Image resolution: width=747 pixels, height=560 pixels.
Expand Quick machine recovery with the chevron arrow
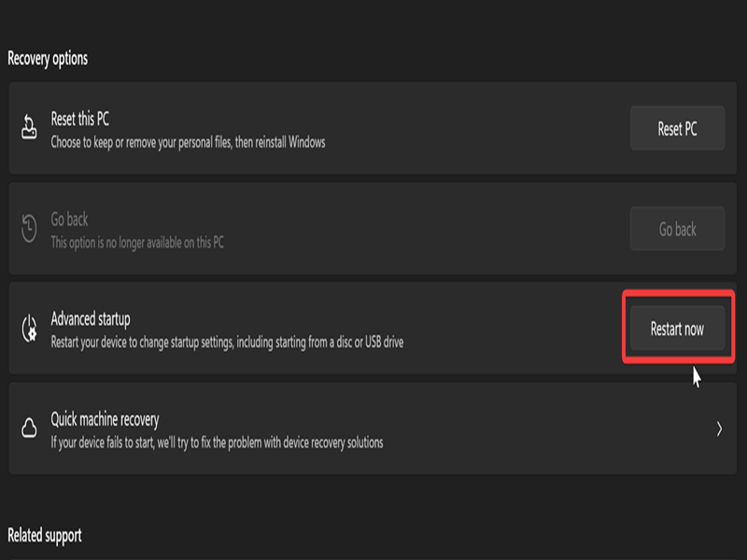719,428
